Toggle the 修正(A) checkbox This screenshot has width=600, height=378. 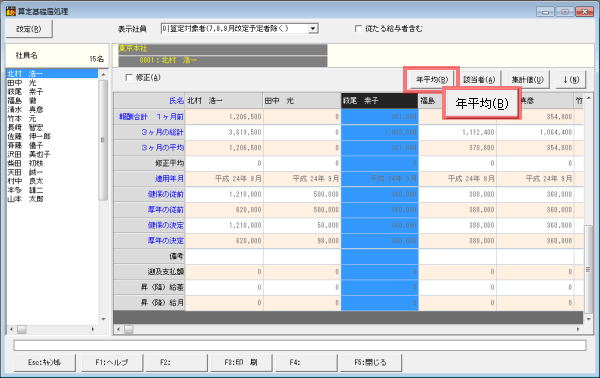pos(129,78)
